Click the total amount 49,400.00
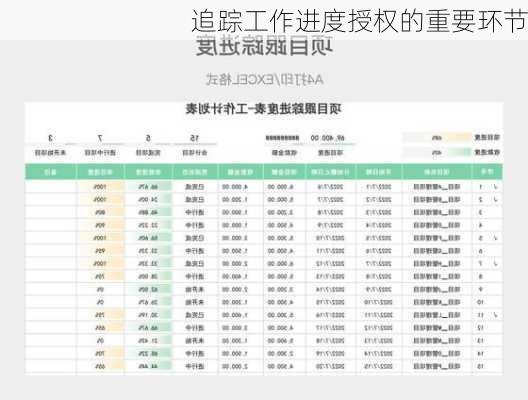This screenshot has width=528, height=400. point(328,138)
